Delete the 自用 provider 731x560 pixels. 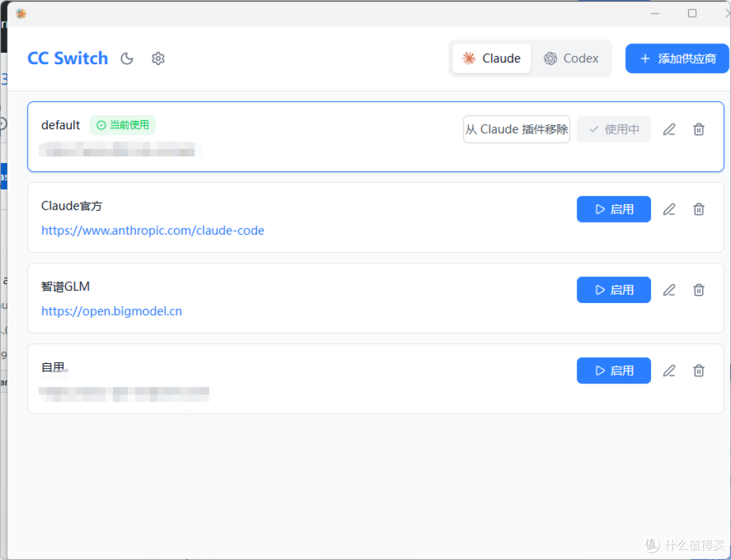[x=699, y=371]
